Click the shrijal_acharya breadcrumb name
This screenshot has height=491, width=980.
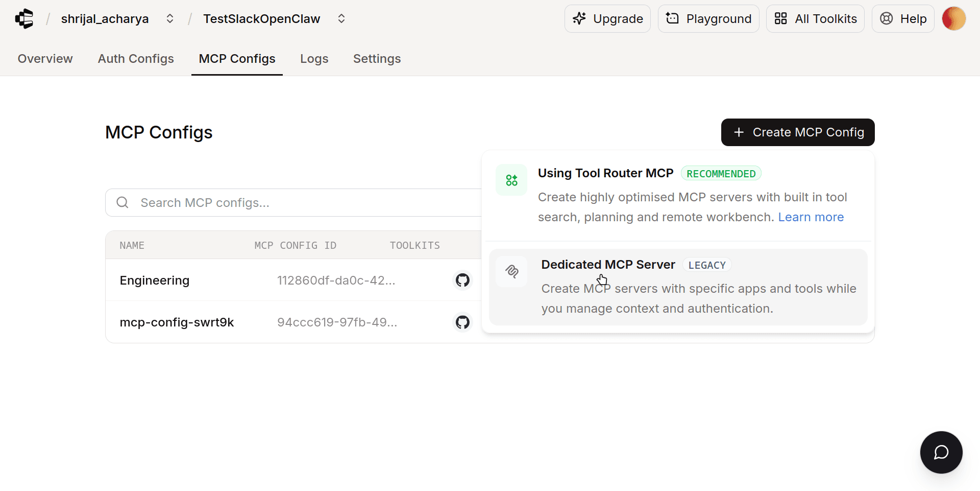tap(105, 19)
